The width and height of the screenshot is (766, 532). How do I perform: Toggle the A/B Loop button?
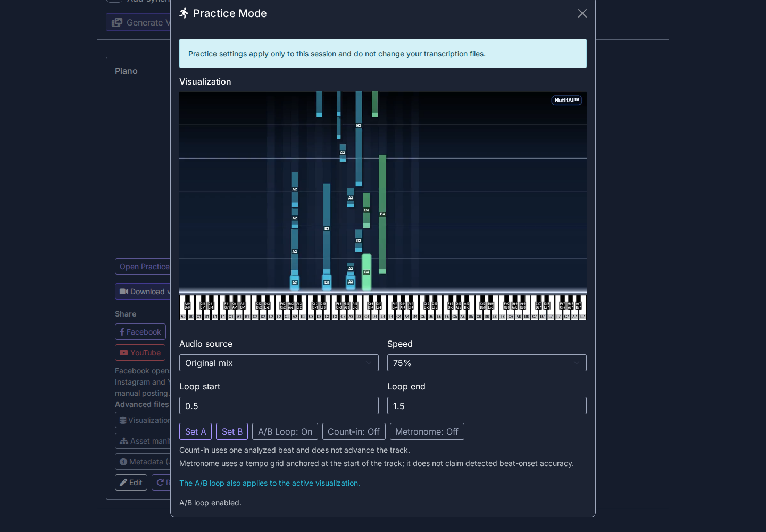pyautogui.click(x=285, y=431)
